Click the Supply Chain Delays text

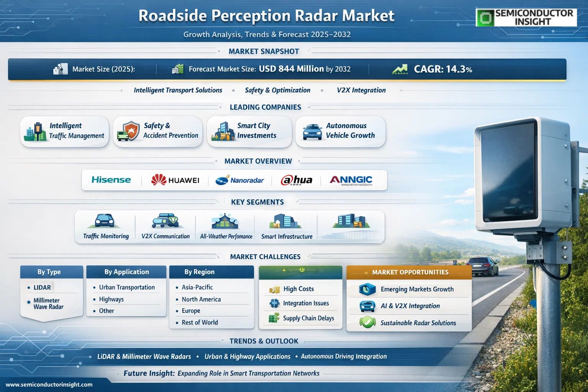pos(309,318)
